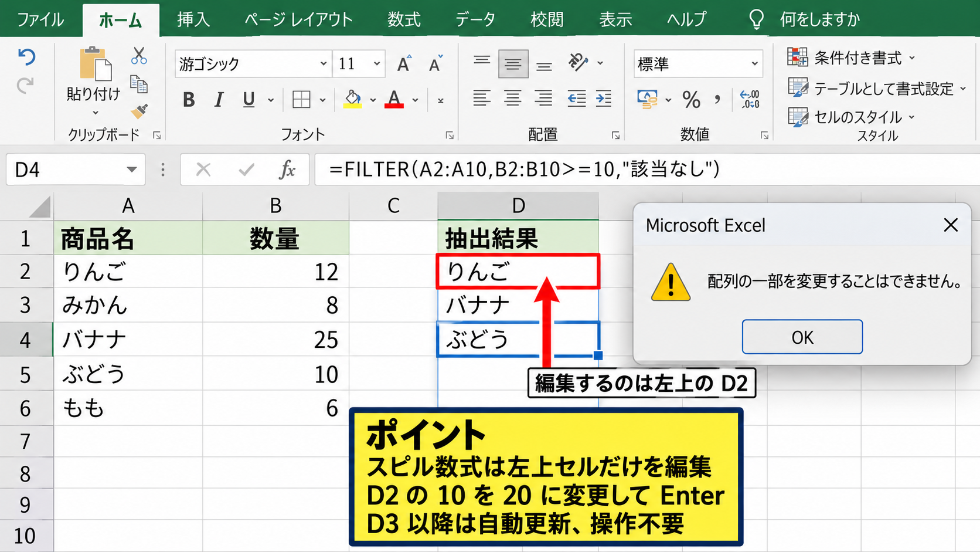The width and height of the screenshot is (980, 552).
Task: Apply percent style
Action: coord(692,100)
